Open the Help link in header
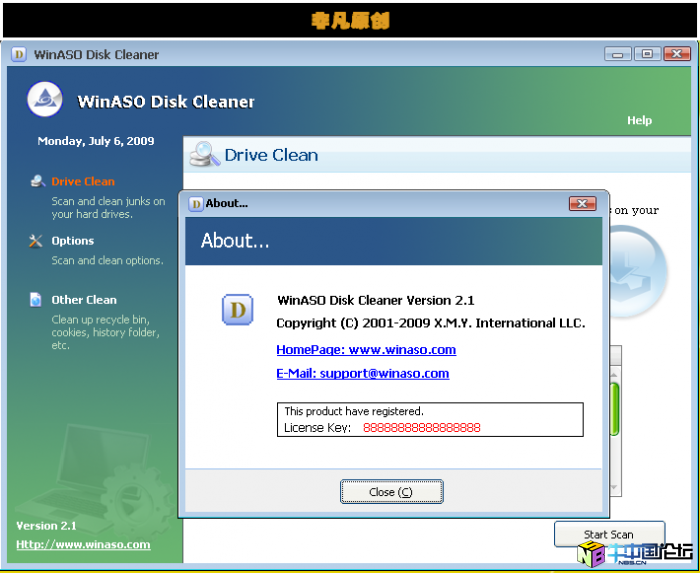 [639, 120]
